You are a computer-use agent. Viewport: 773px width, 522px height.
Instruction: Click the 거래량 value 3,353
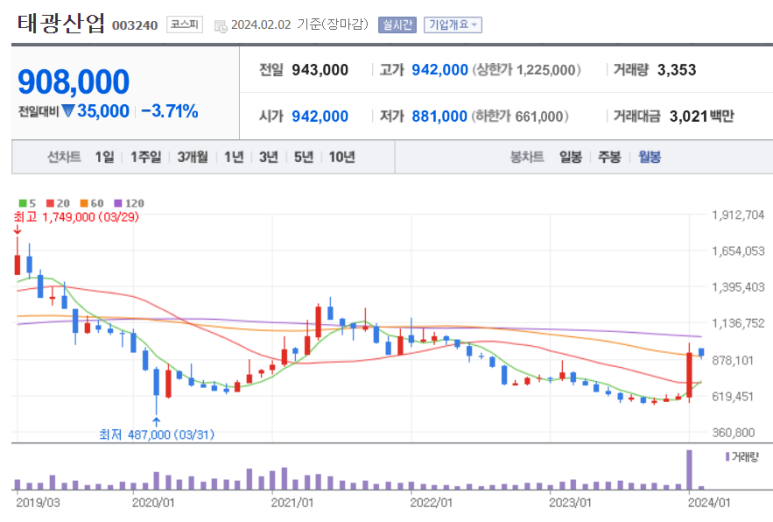pos(676,70)
